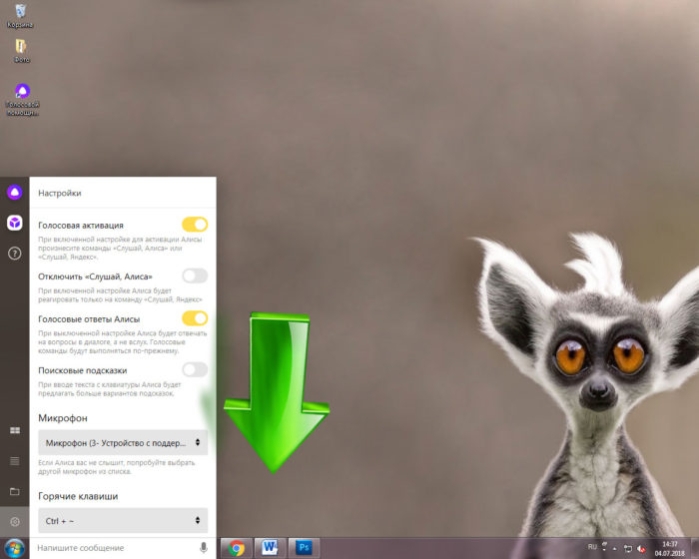Viewport: 699px width, 559px height.
Task: Select the settings gear icon in sidebar
Action: click(x=15, y=522)
